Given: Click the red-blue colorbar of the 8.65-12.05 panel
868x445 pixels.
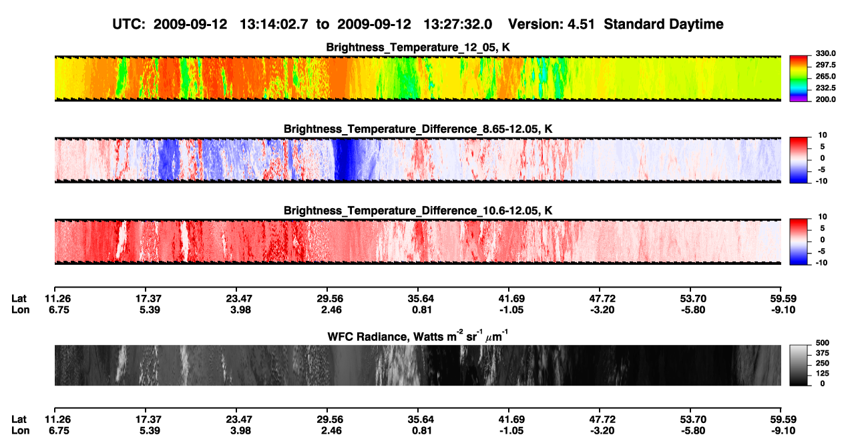Looking at the screenshot, I should 799,159.
